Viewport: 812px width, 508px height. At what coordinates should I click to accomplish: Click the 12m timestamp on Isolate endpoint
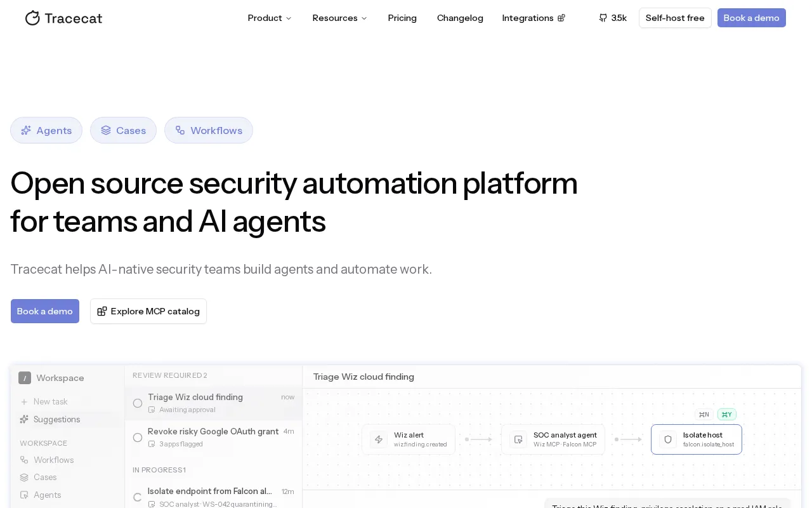(x=288, y=491)
